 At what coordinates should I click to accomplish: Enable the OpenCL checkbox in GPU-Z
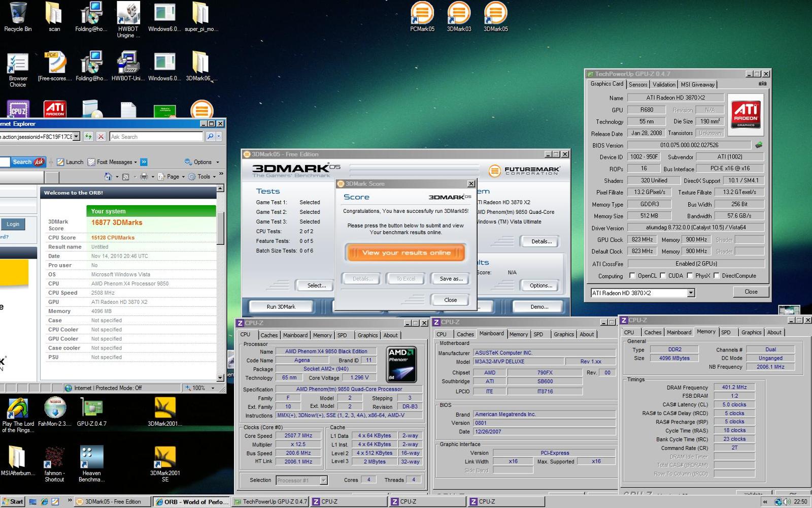pos(632,276)
